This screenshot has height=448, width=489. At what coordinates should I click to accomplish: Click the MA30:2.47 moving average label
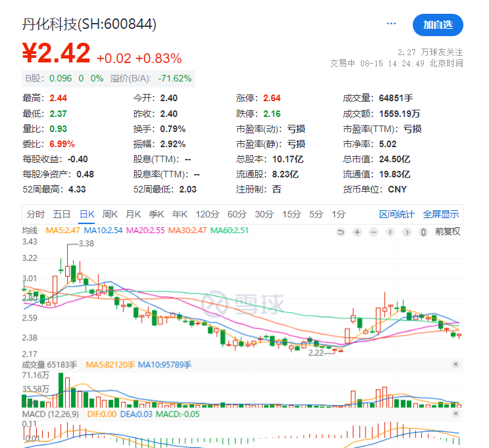coord(187,231)
